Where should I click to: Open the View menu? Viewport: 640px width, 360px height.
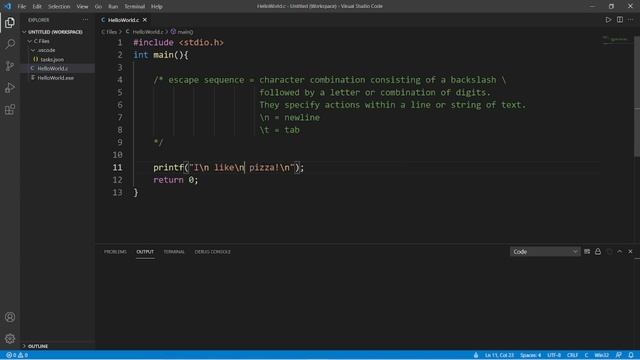[x=82, y=7]
